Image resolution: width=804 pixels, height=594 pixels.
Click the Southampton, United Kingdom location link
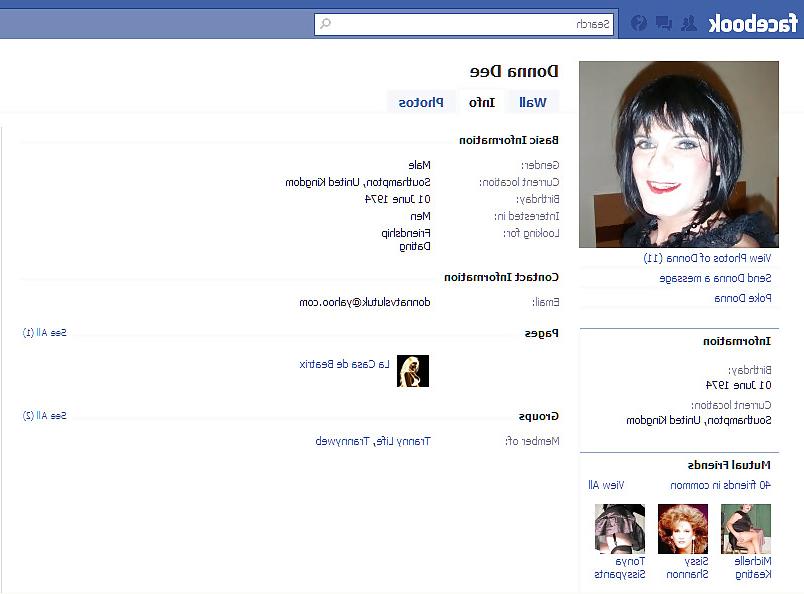pyautogui.click(x=358, y=182)
